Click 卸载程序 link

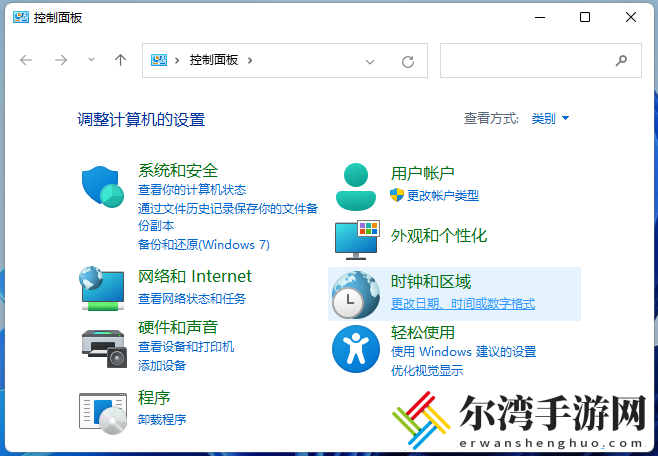[162, 419]
